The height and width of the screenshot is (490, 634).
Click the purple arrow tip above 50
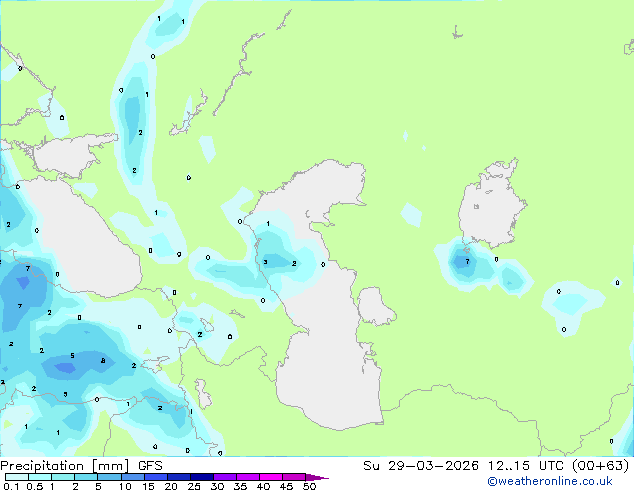pos(317,477)
